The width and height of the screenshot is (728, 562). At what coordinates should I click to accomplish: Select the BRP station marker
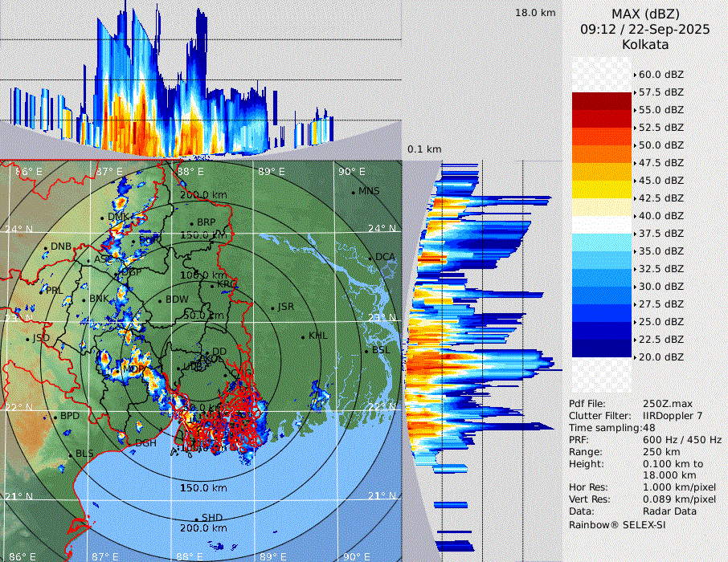[x=191, y=222]
